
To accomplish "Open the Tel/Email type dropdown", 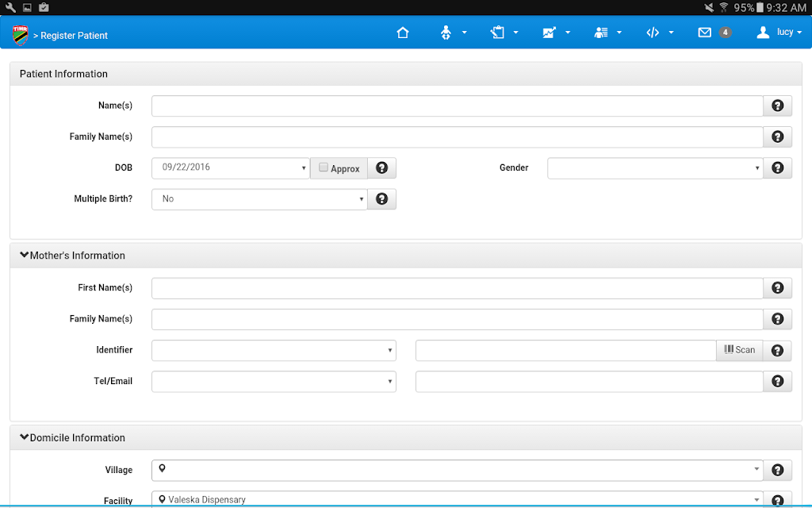I will tap(274, 382).
